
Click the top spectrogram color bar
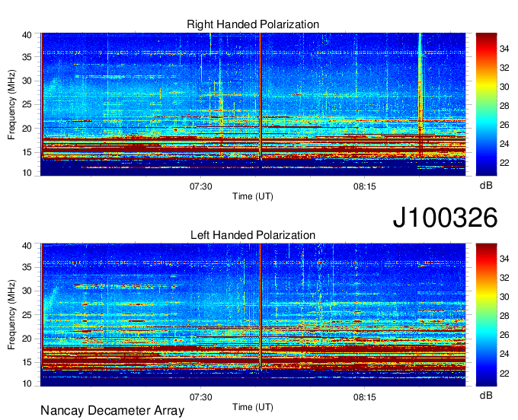click(x=486, y=104)
